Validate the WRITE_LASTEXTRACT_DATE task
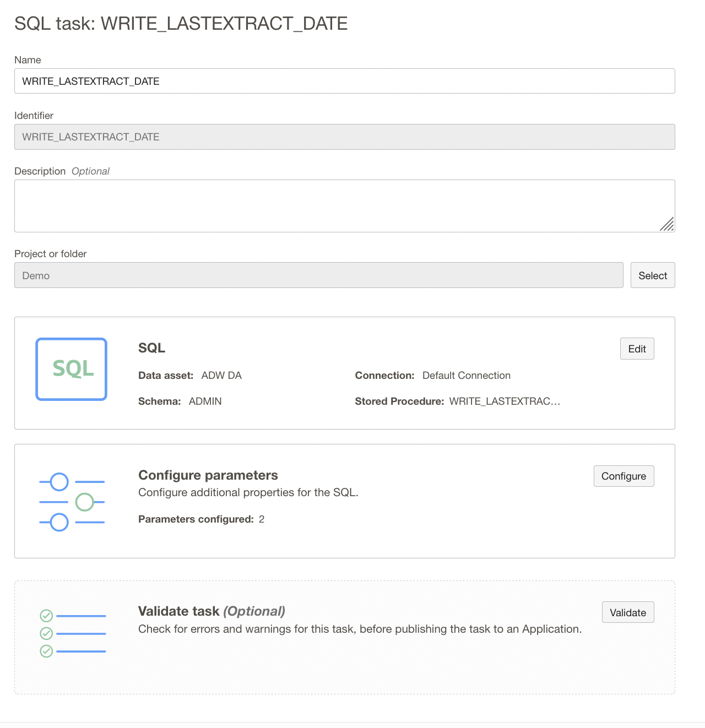 coord(627,612)
